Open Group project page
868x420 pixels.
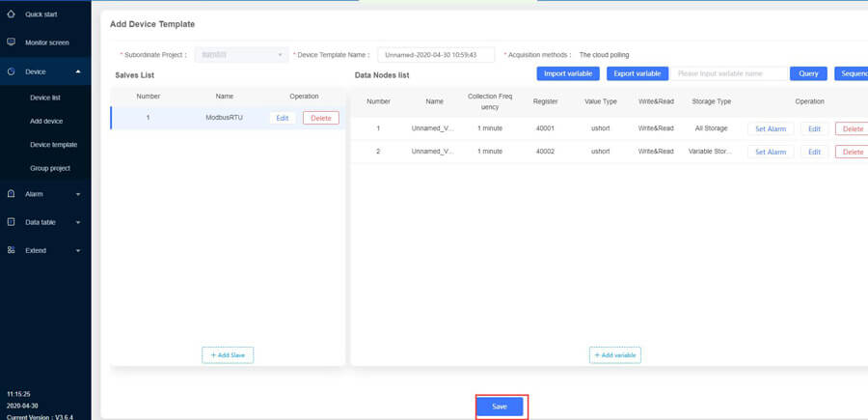tap(50, 168)
